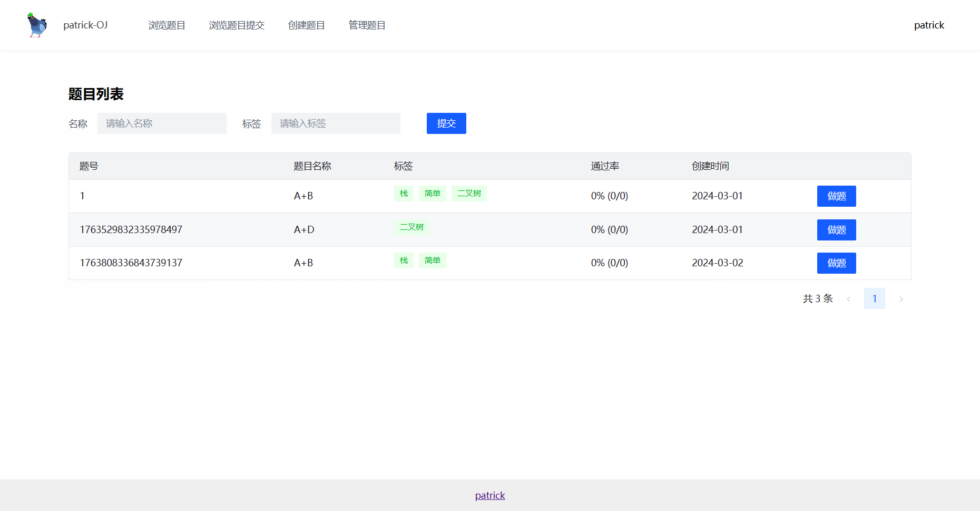The image size is (980, 511).
Task: Click problem number 1763808336843739137
Action: [131, 263]
